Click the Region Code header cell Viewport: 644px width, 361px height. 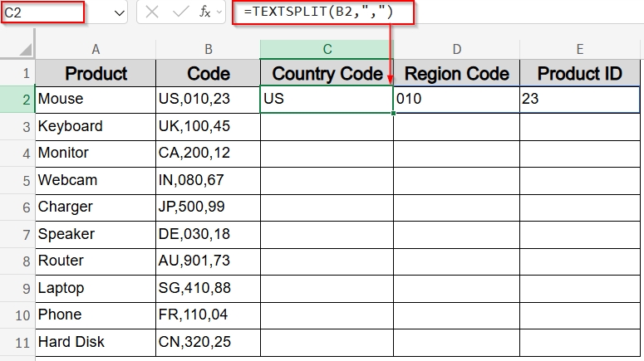(456, 73)
